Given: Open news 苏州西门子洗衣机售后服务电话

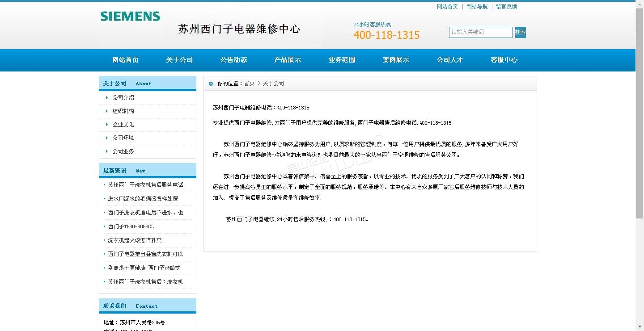Looking at the screenshot, I should tap(146, 184).
